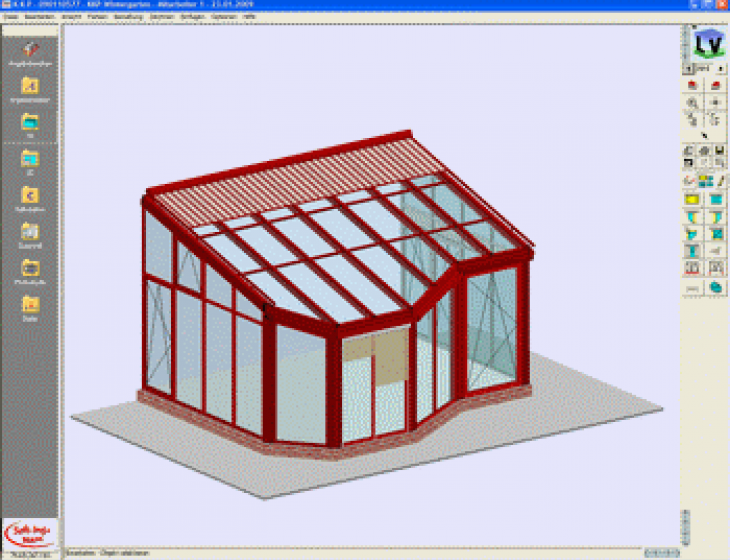
Task: Open the sidebar folder with dark photo frame
Action: tap(30, 268)
